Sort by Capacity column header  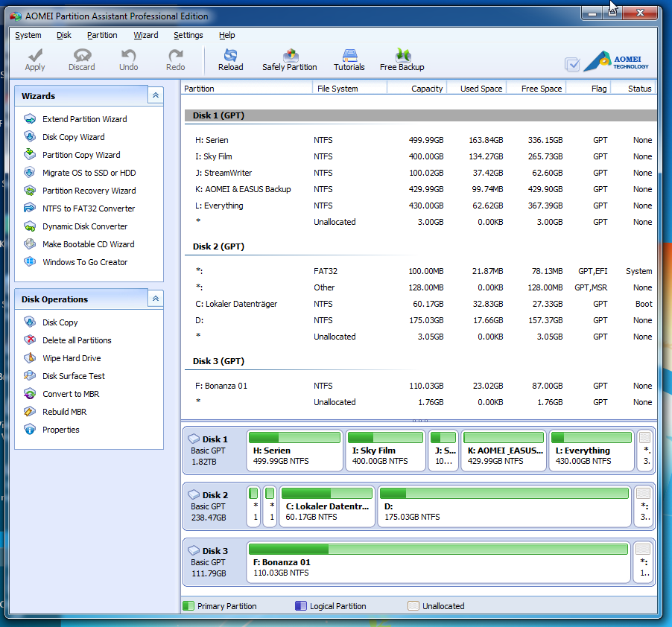click(x=417, y=88)
